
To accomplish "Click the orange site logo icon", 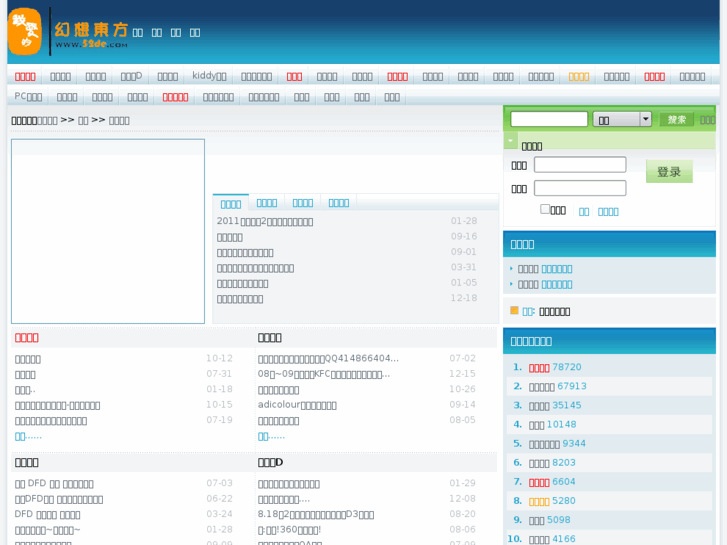I will [24, 32].
